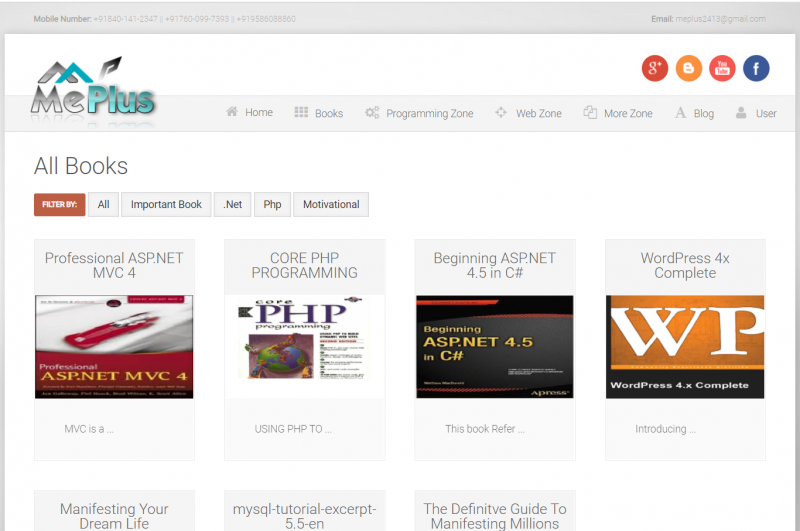Filter books by Motivational
This screenshot has height=531, width=800.
tap(331, 205)
